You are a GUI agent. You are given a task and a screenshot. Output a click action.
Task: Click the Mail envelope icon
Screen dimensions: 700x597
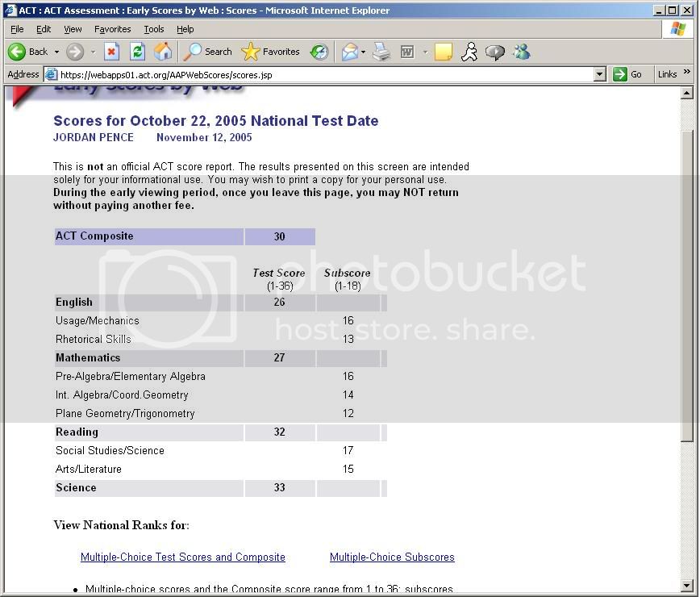[x=350, y=52]
